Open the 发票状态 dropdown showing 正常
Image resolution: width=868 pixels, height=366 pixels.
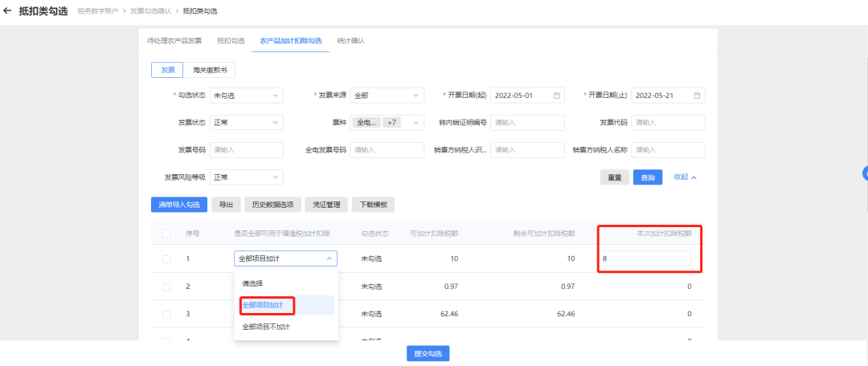coord(247,122)
